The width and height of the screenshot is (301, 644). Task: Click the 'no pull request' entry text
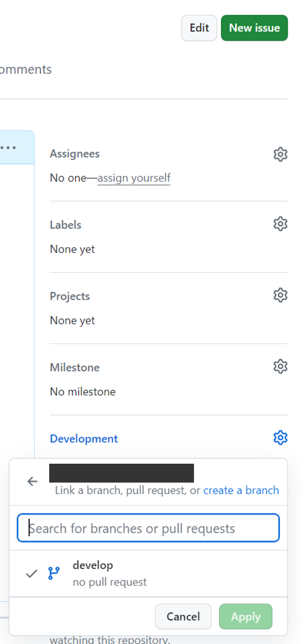pos(110,582)
